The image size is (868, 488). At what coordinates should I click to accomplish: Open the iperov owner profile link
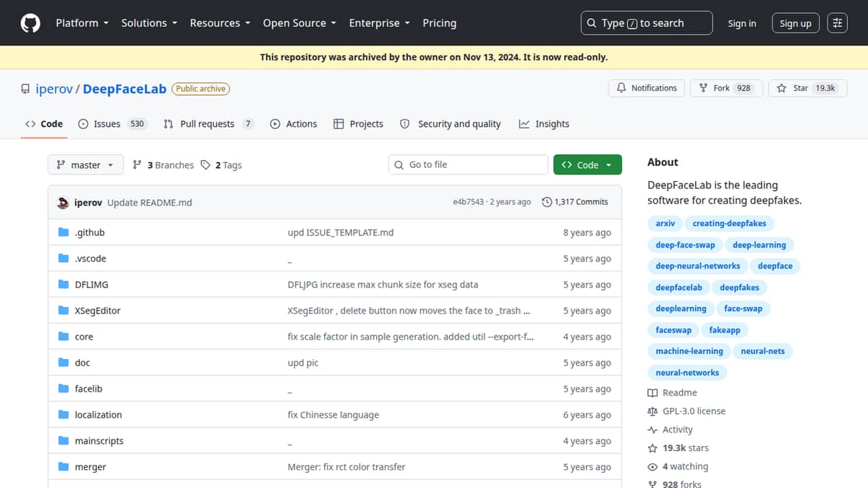(x=55, y=89)
